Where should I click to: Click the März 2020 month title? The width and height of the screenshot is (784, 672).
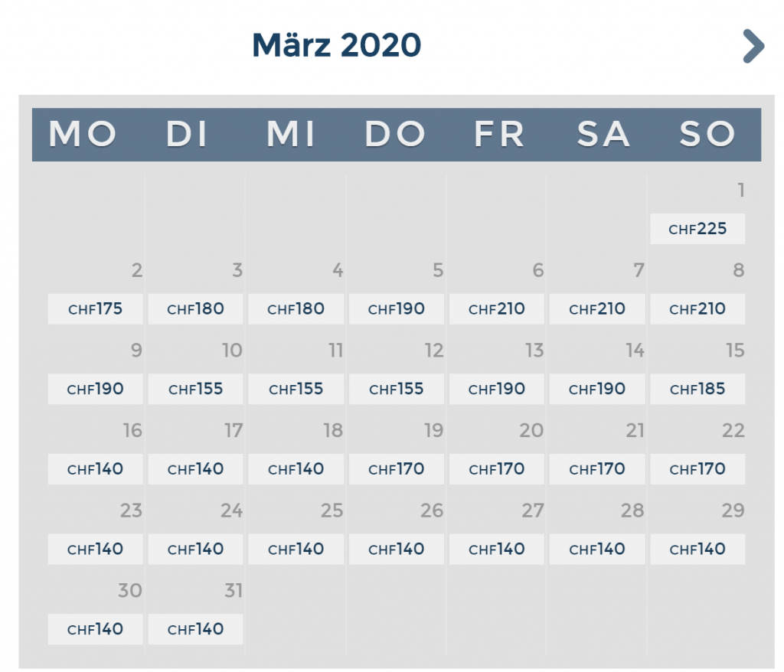coord(337,46)
